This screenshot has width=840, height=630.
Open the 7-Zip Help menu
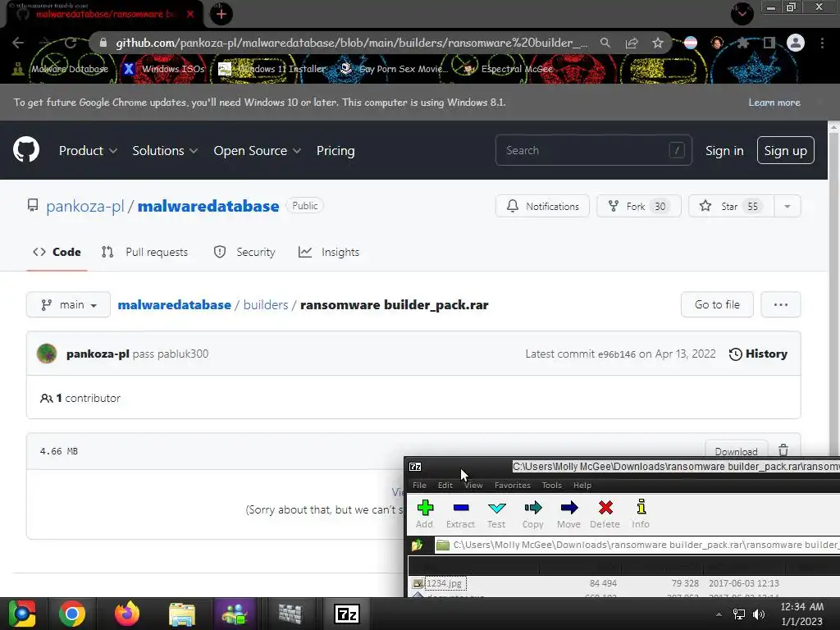point(582,486)
